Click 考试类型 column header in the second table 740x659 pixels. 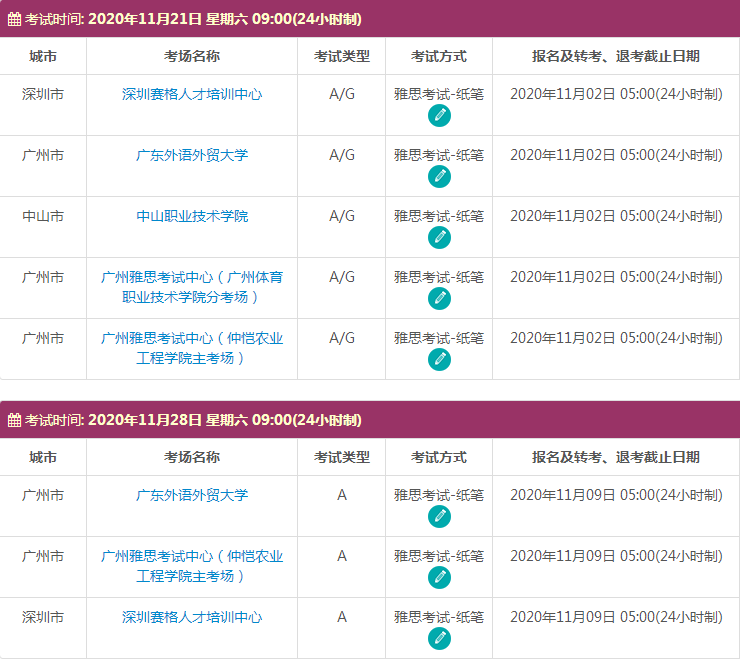point(342,457)
